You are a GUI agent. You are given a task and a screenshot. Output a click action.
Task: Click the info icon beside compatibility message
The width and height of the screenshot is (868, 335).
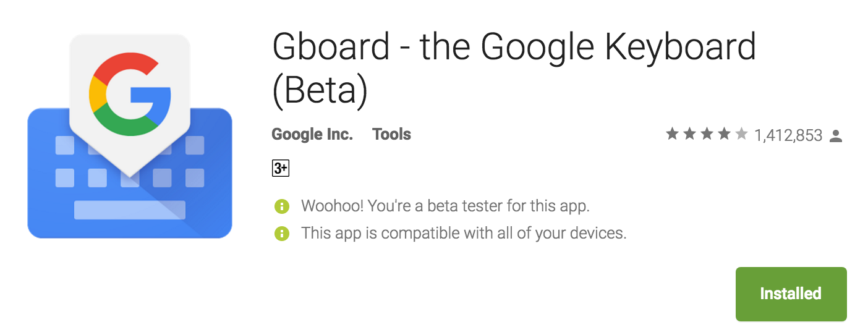281,234
